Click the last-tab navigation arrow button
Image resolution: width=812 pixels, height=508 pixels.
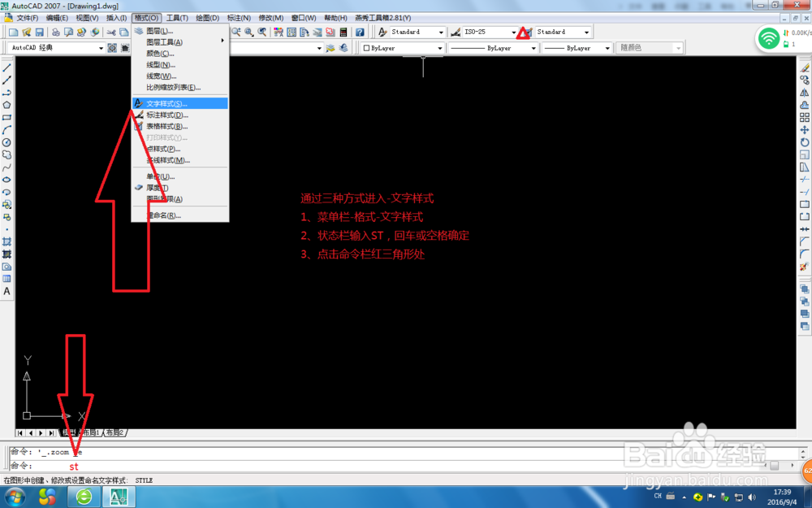tap(50, 433)
